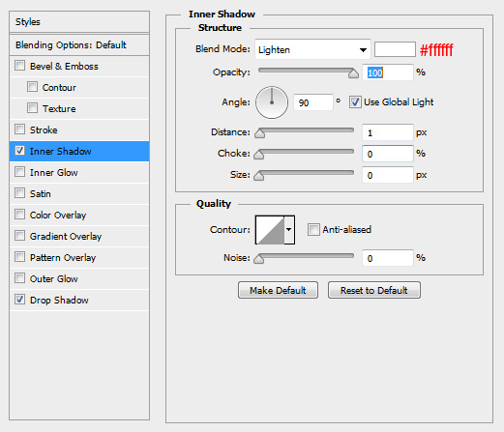Image resolution: width=504 pixels, height=432 pixels.
Task: Enable the Color Overlay checkbox
Action: (x=19, y=215)
